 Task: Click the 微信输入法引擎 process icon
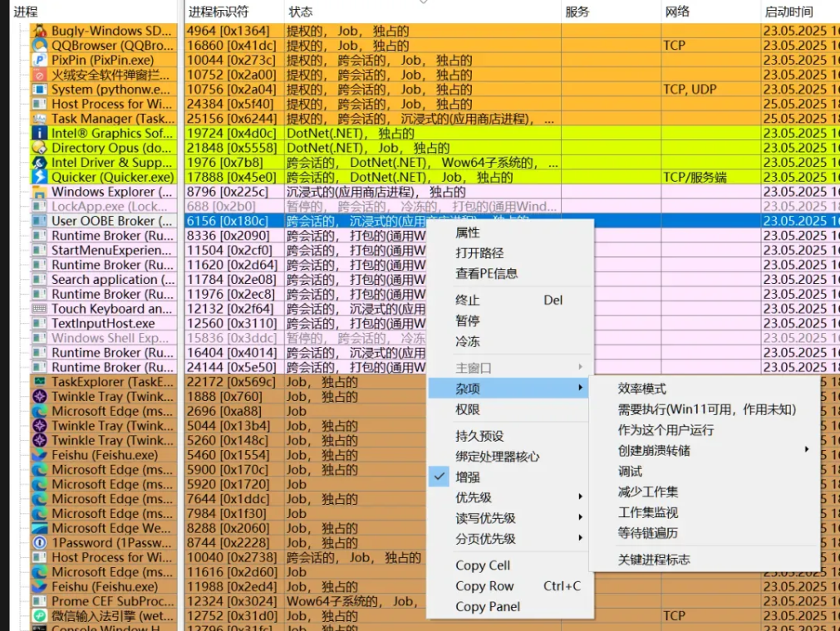pyautogui.click(x=40, y=616)
